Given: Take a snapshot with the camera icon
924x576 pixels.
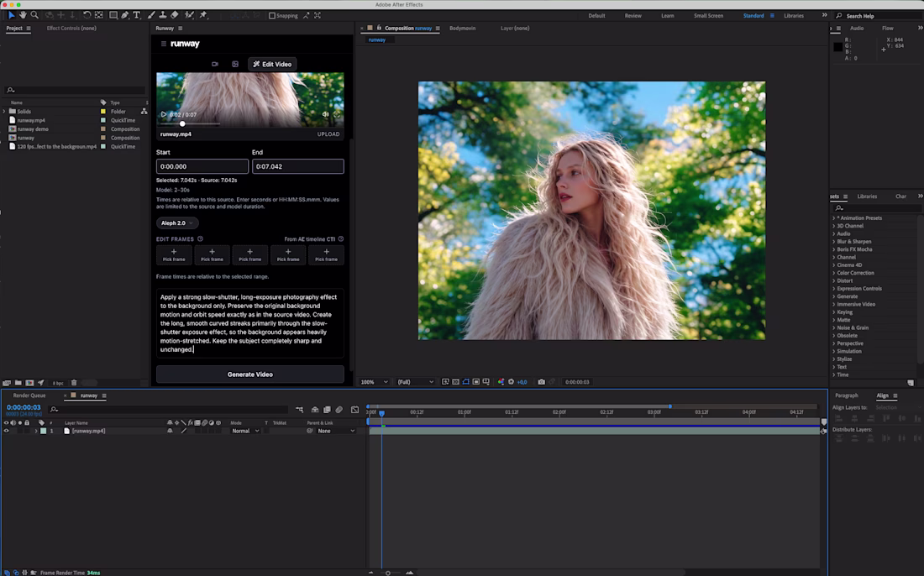Looking at the screenshot, I should click(x=542, y=382).
